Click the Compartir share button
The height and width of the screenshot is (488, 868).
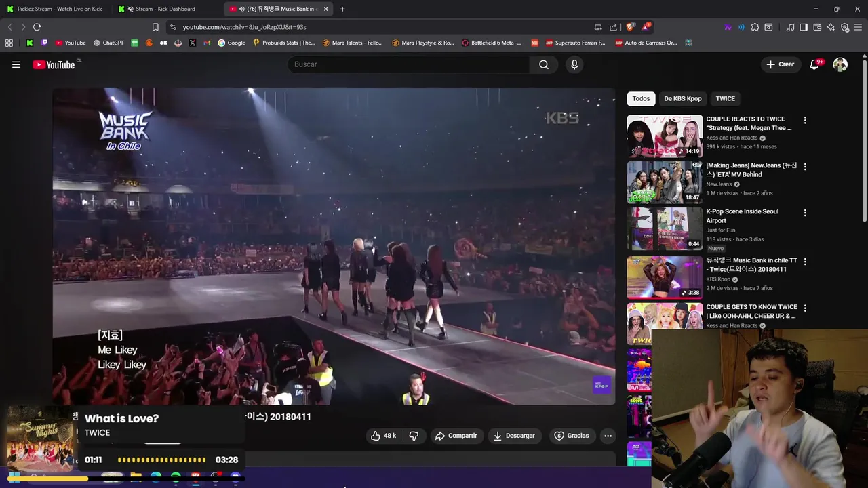pyautogui.click(x=456, y=436)
